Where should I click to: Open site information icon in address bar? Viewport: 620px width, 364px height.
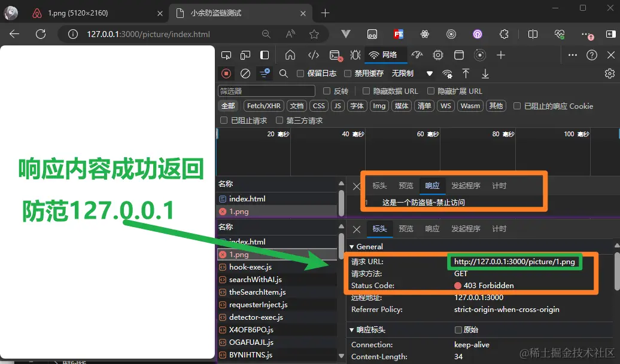coord(73,34)
